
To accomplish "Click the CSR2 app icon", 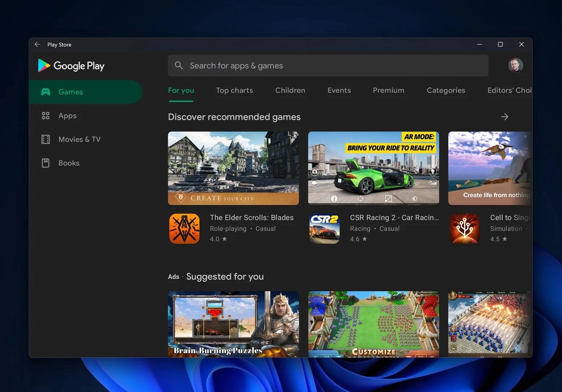I will (324, 228).
